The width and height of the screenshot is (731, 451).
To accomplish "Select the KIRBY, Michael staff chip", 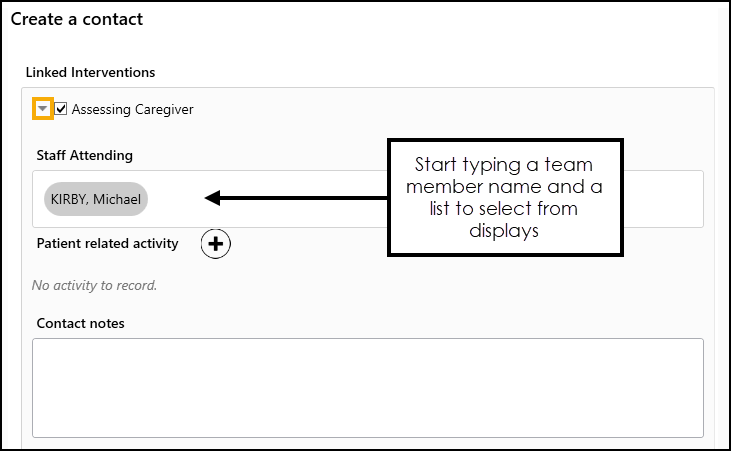I will [96, 199].
